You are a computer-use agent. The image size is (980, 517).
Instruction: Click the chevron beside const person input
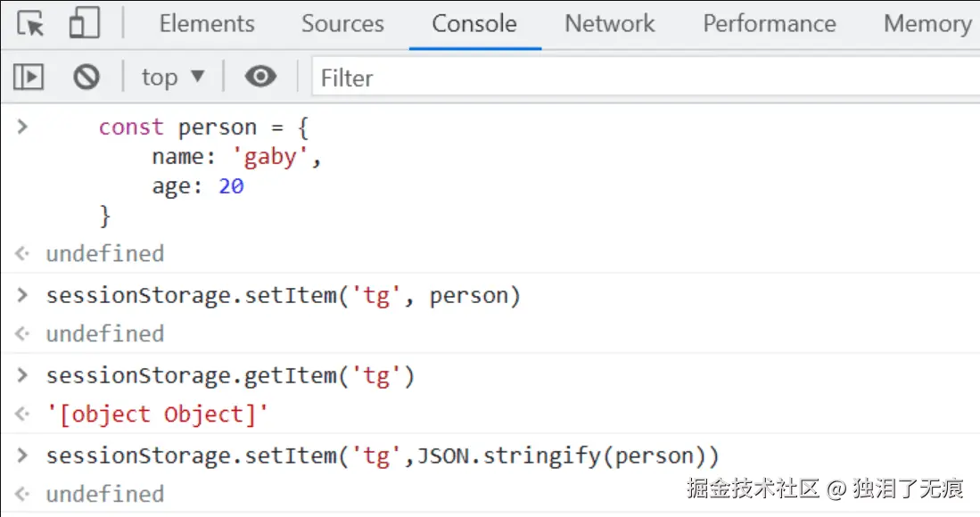pos(22,127)
